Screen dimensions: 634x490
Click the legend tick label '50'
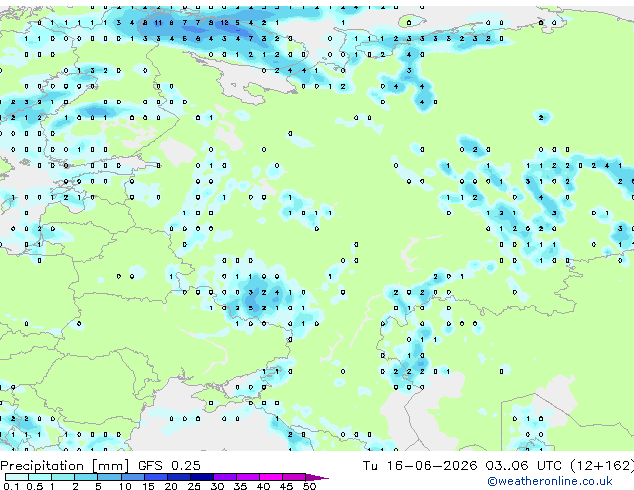point(309,486)
